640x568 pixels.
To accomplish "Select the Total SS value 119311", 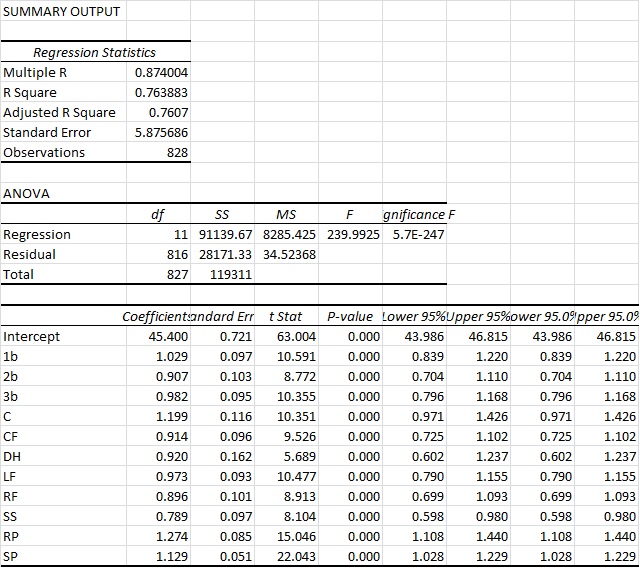I will tap(231, 275).
